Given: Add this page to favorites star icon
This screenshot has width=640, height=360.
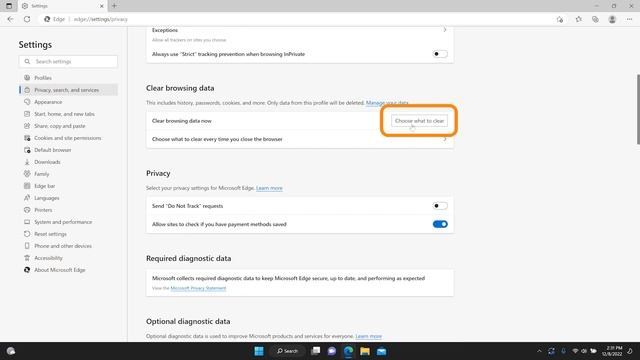Looking at the screenshot, I should tap(560, 19).
